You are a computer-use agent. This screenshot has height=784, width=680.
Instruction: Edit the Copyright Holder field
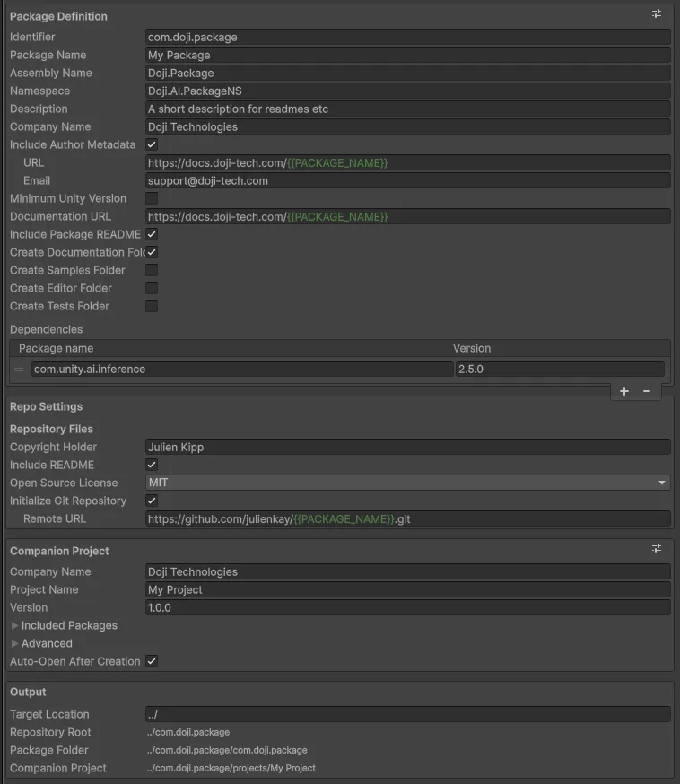coord(408,447)
